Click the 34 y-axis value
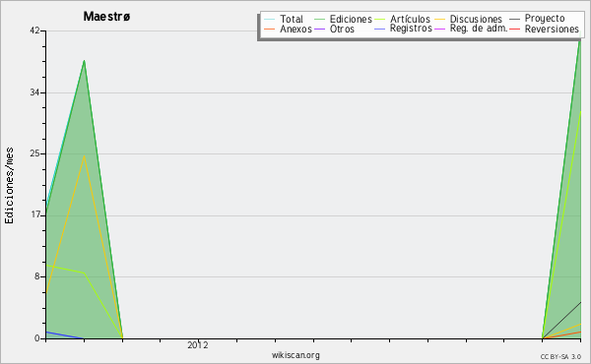591x364 pixels. tap(34, 92)
